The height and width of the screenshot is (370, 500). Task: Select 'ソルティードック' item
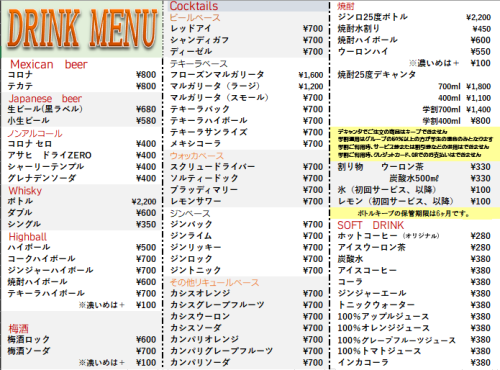pos(204,178)
